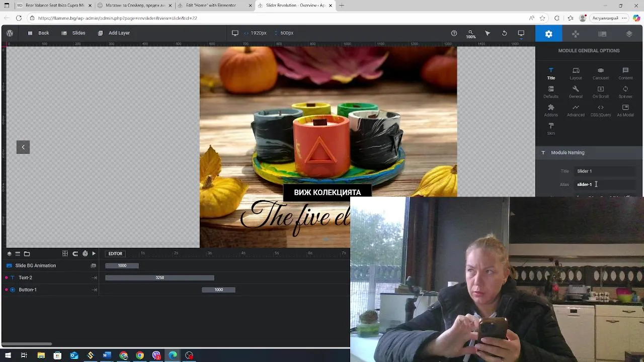Select Slide BG Animation 1000 timeline bar
Viewport: 644px width, 362px height.
click(x=122, y=265)
